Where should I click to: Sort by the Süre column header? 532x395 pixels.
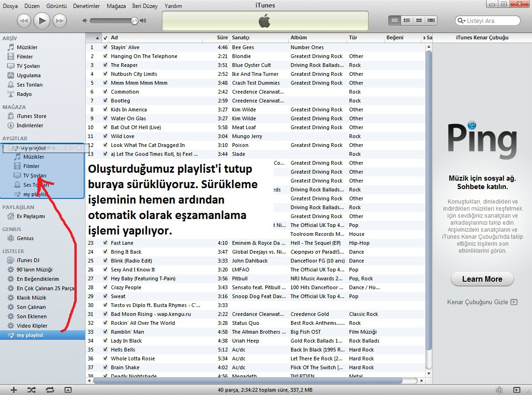pos(216,37)
